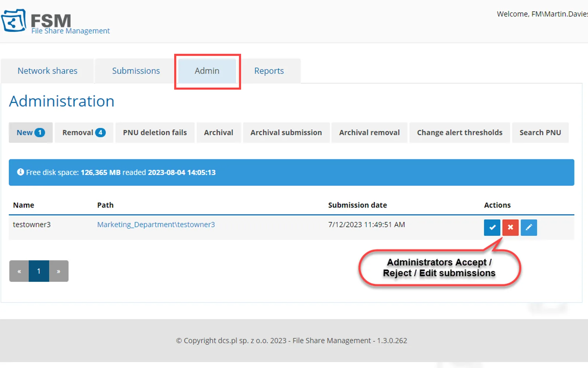This screenshot has height=368, width=588.
Task: Click the Path column header
Action: 105,205
